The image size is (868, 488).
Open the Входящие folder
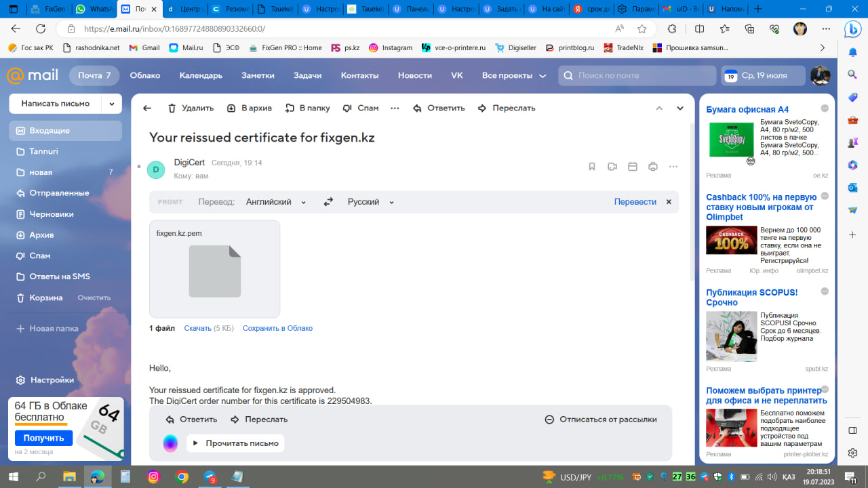point(65,131)
